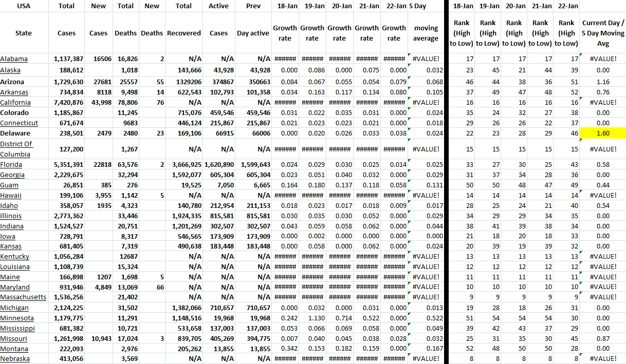The image size is (626, 364).
Task: Select the 'Current Day / 5 Day Moving Avg' header
Action: click(603, 33)
